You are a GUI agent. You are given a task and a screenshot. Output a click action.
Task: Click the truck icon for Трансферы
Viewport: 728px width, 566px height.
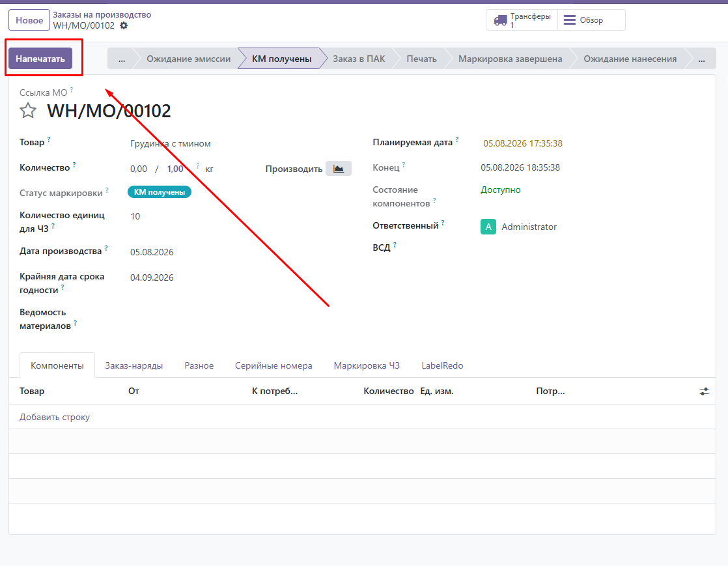point(500,20)
